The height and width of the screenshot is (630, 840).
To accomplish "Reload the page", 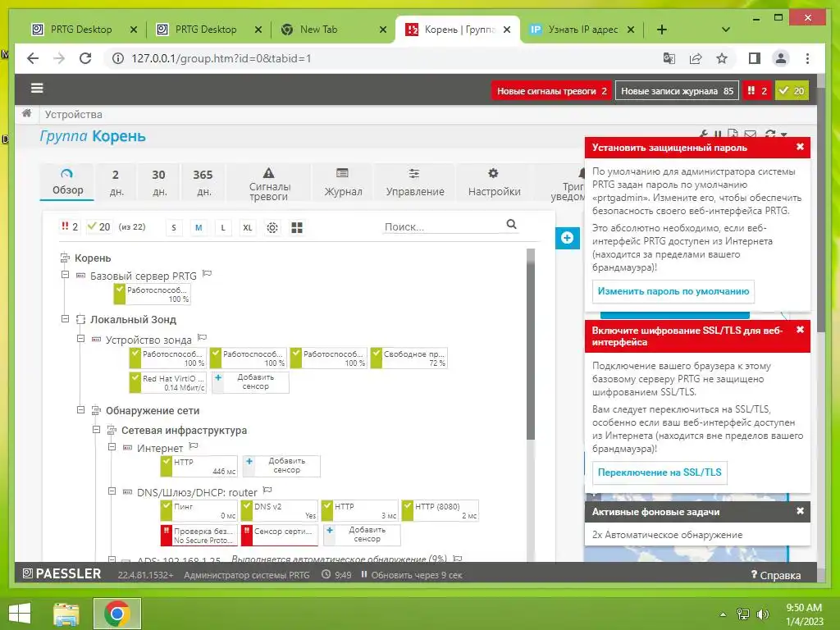I will (x=85, y=58).
